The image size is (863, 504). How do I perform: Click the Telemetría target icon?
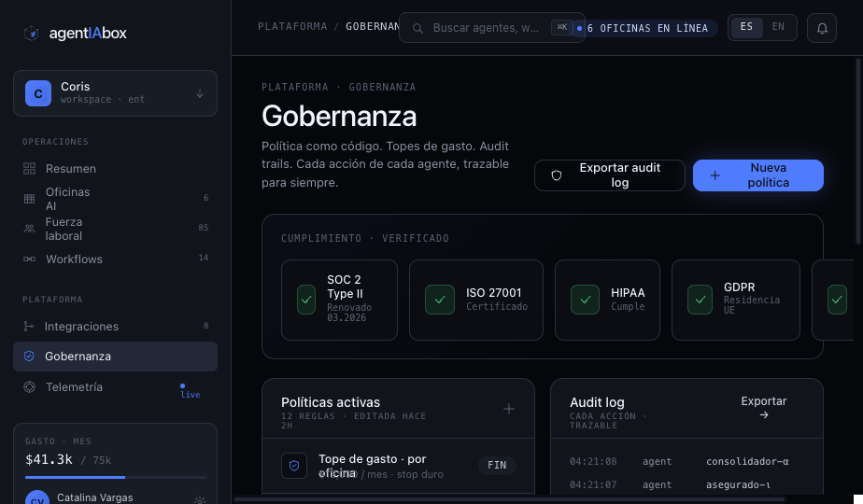pyautogui.click(x=29, y=386)
